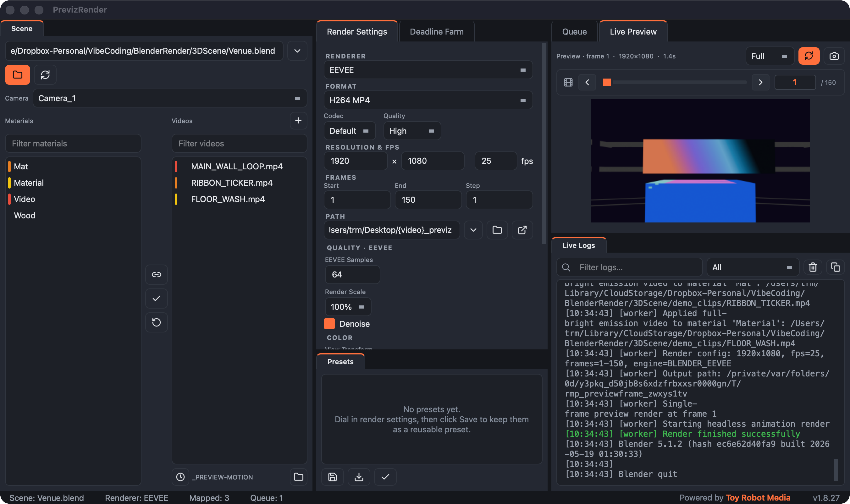850x504 pixels.
Task: Switch to the Queue tab
Action: (x=574, y=32)
